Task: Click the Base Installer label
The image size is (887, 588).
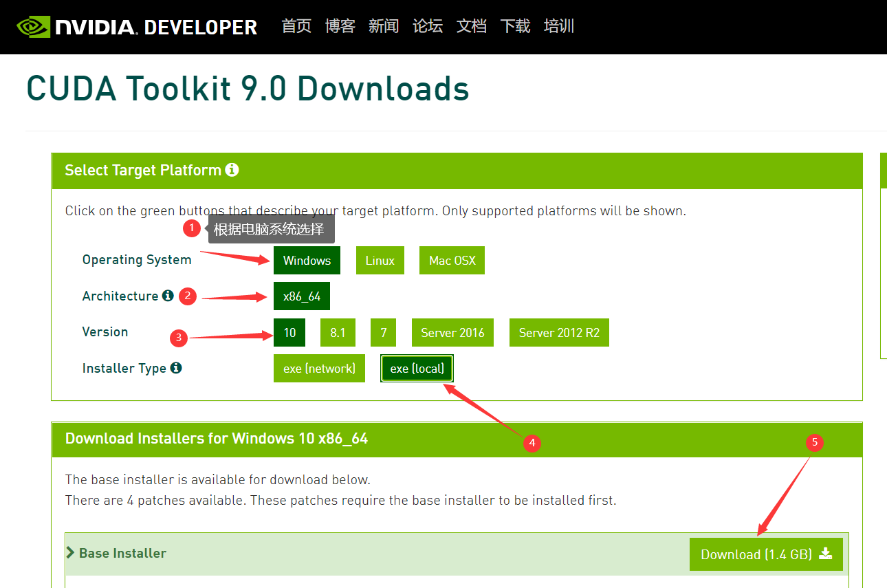Action: coord(122,553)
